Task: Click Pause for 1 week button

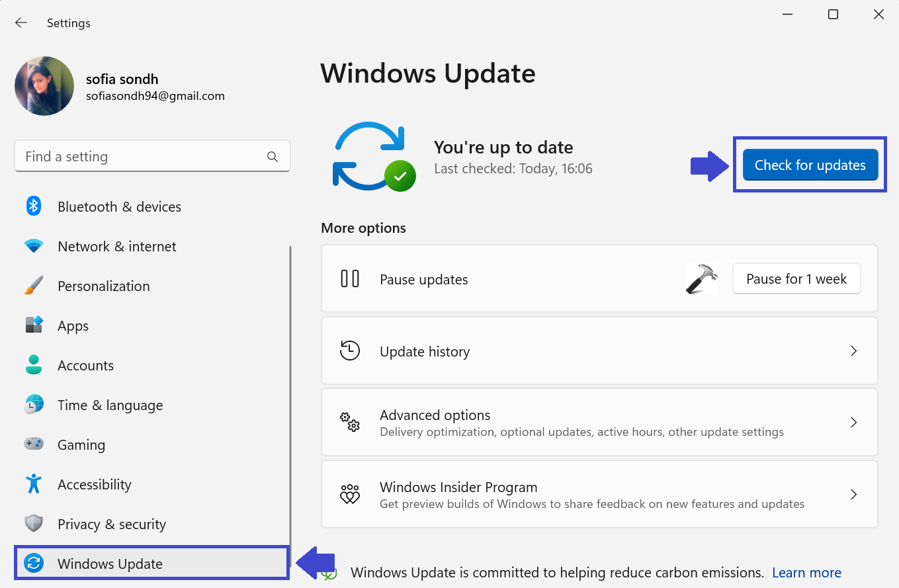Action: pos(796,279)
